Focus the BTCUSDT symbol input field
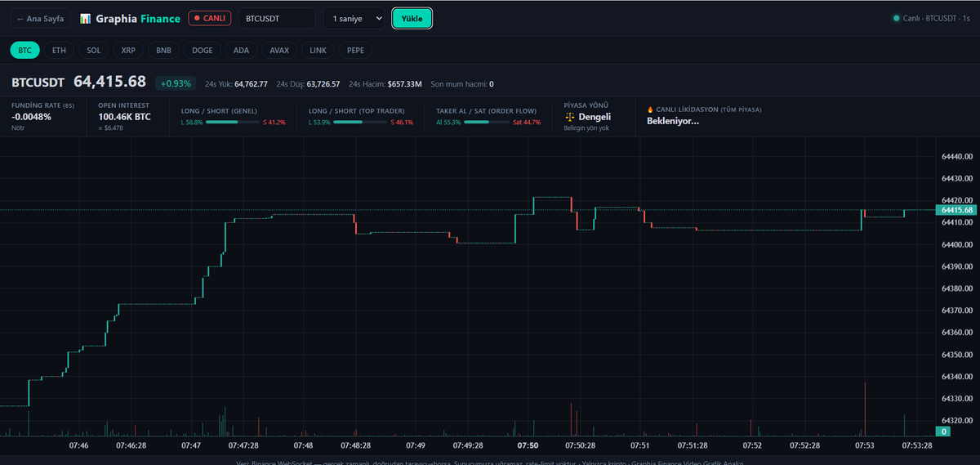This screenshot has height=465, width=980. (276, 18)
